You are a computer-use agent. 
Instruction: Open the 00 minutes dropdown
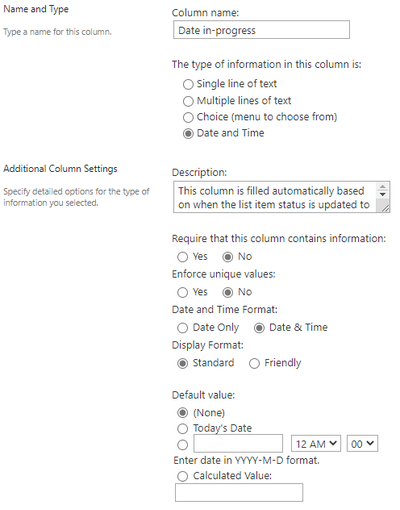362,444
